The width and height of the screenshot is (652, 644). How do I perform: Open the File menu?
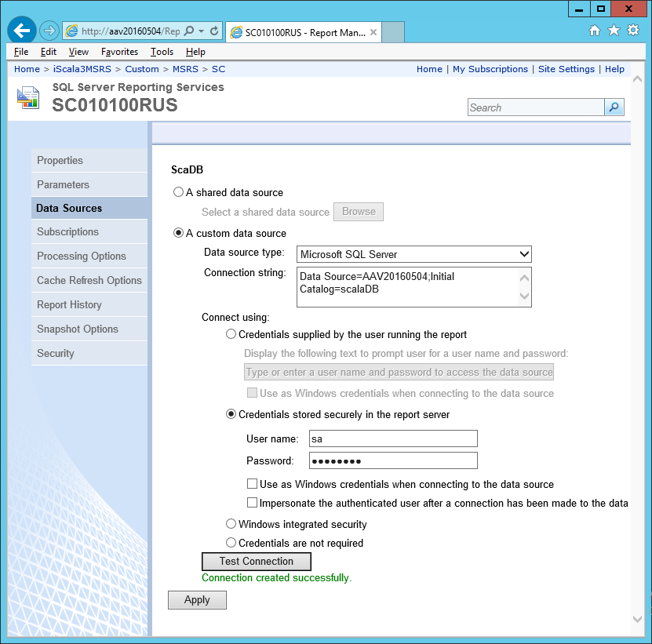pyautogui.click(x=21, y=52)
